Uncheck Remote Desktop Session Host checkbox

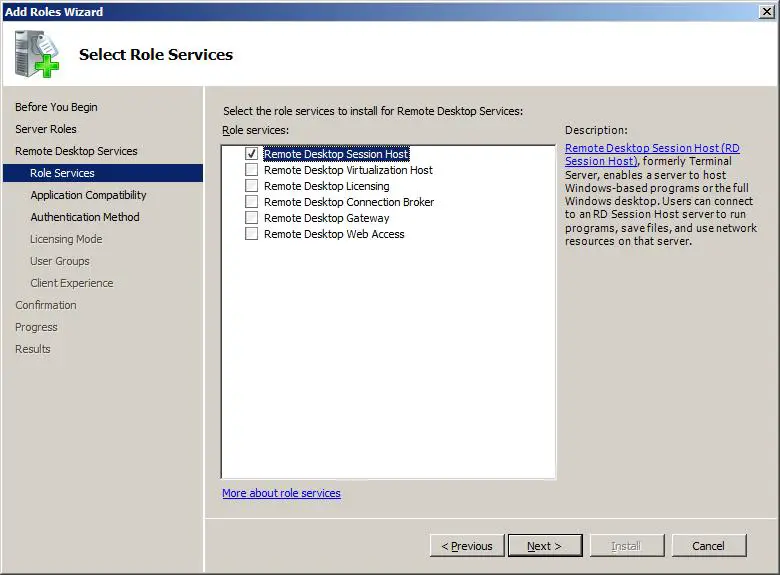click(x=252, y=154)
